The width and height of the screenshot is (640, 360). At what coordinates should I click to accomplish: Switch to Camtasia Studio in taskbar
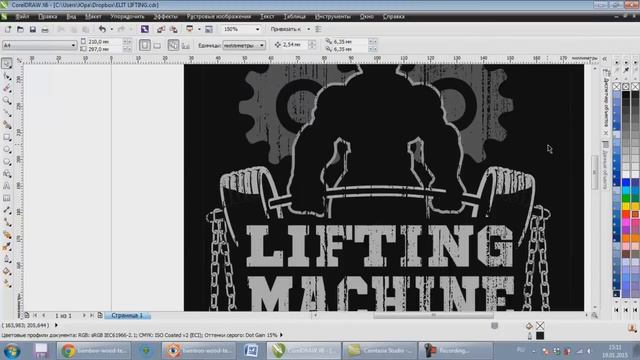[380, 351]
